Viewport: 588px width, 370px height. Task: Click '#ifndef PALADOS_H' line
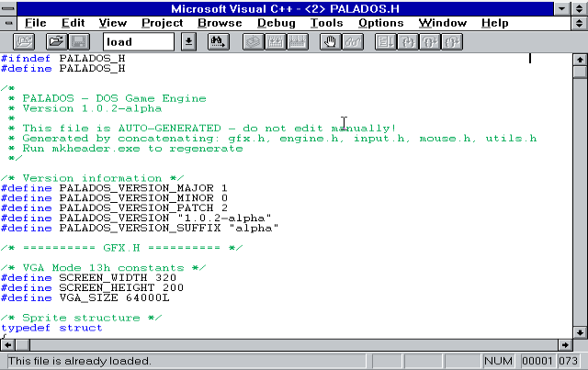point(63,59)
